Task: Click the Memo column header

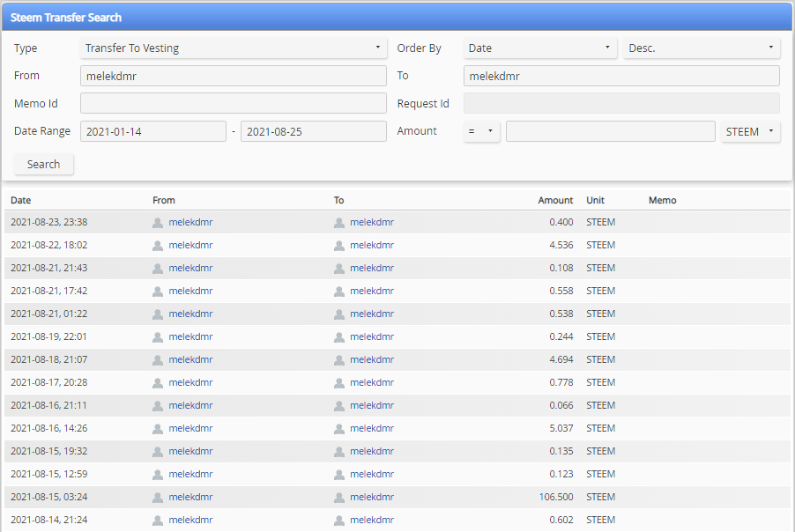Action: tap(662, 200)
